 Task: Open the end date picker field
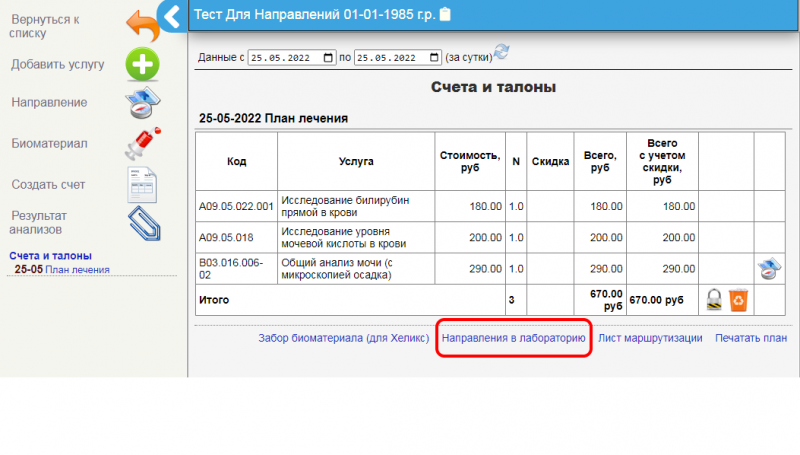point(398,58)
